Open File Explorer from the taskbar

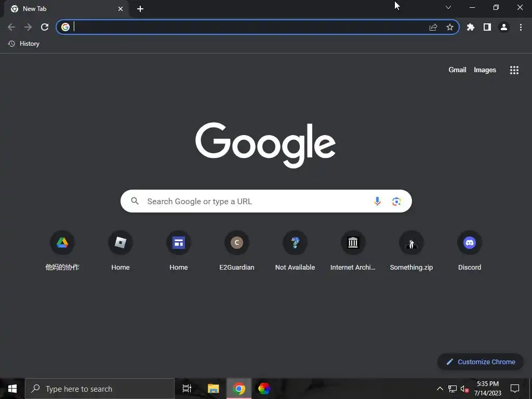[214, 389]
